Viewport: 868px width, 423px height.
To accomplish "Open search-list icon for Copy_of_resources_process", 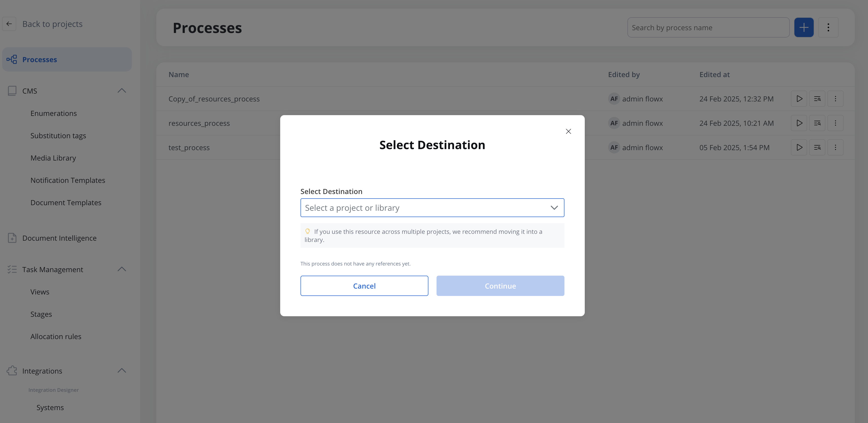I will [817, 99].
